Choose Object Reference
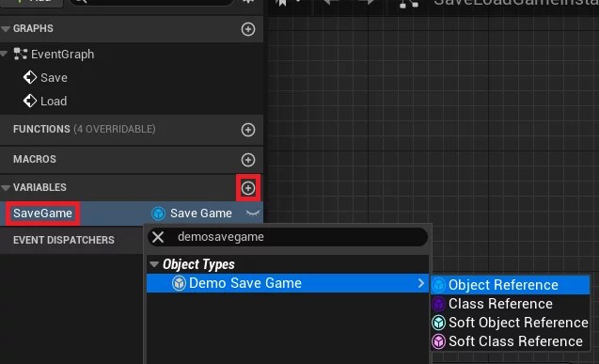 (511, 285)
